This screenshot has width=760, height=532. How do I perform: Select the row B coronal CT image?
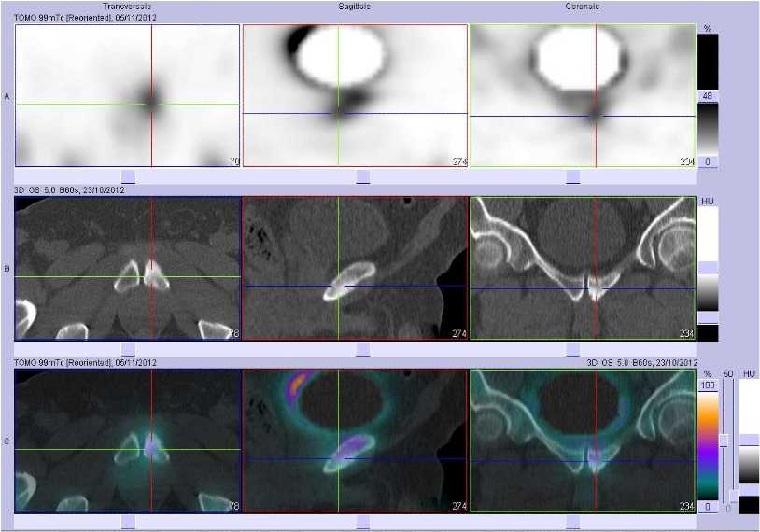583,268
